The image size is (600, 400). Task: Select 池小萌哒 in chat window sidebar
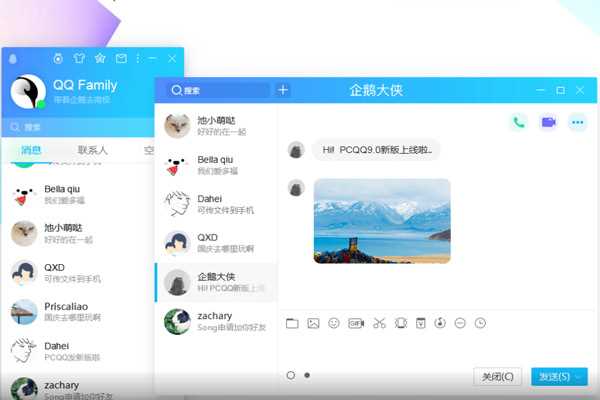pos(217,126)
